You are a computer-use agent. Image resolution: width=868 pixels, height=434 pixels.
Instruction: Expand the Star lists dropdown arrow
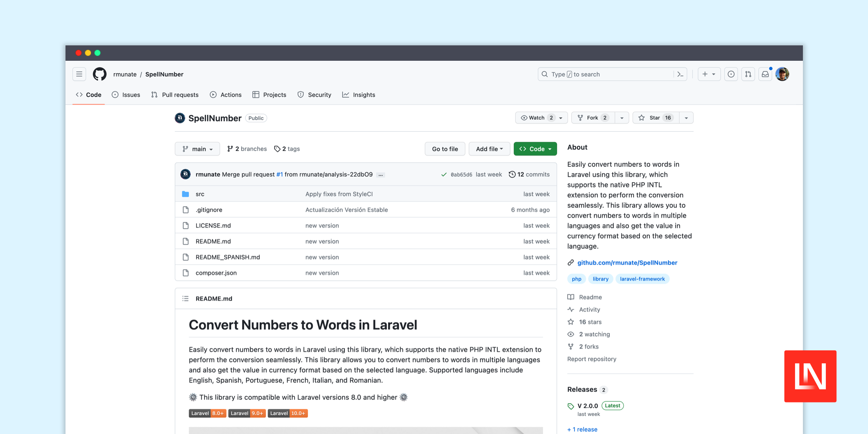click(x=686, y=118)
